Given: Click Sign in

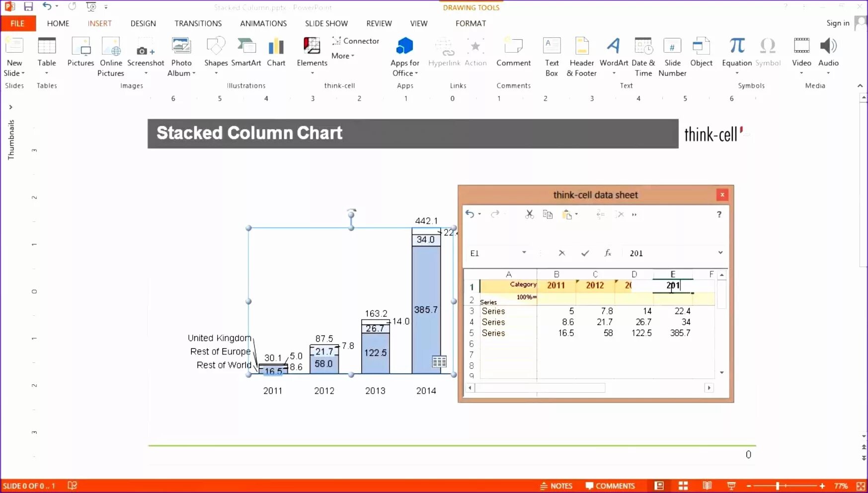Looking at the screenshot, I should (x=838, y=23).
